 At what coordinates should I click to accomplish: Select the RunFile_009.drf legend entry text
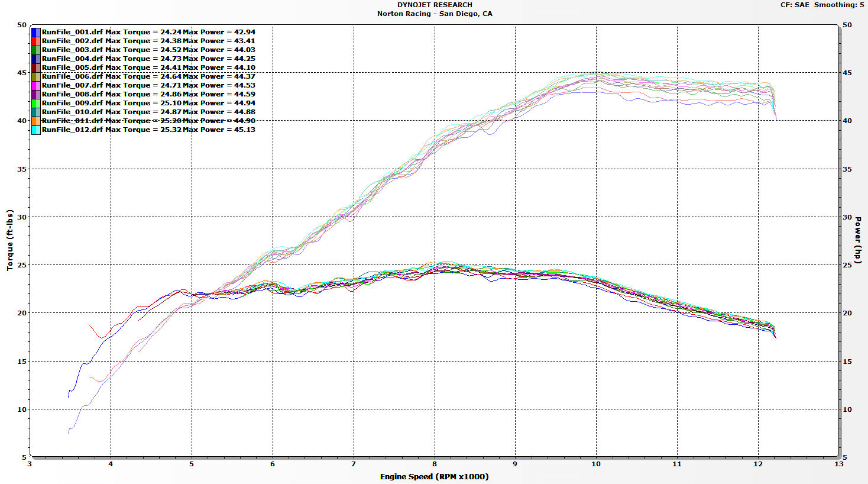(x=148, y=103)
